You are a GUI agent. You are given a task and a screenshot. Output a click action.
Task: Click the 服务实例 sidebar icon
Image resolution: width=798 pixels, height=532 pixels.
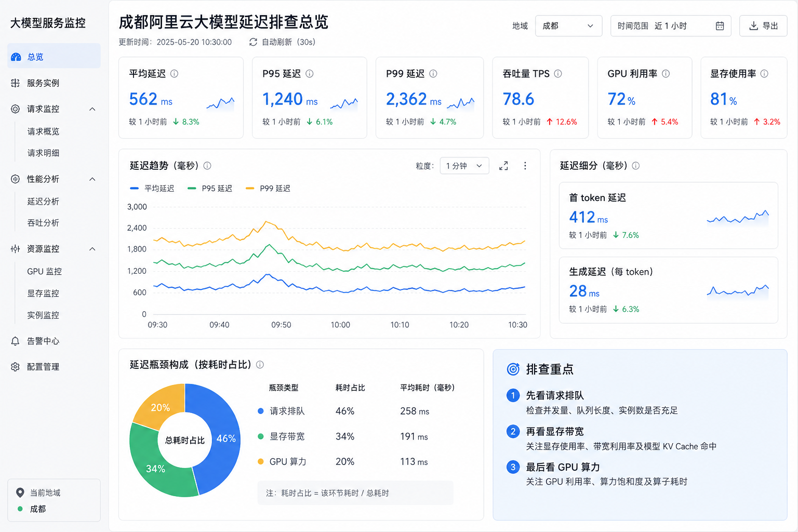pos(16,83)
